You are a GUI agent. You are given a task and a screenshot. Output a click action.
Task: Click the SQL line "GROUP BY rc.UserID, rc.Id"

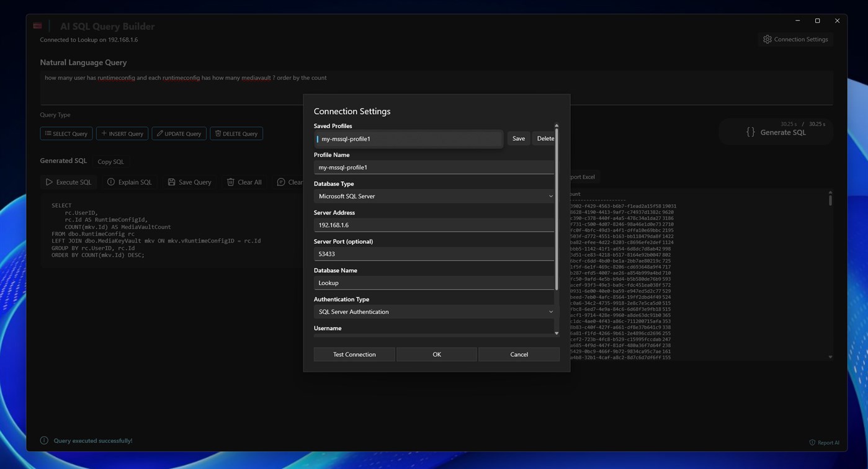click(x=93, y=248)
